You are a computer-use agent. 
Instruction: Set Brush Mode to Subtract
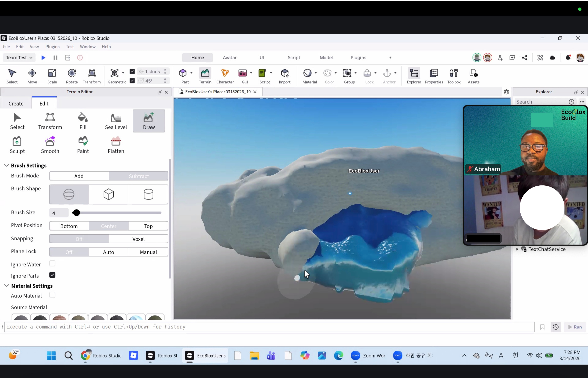click(139, 176)
